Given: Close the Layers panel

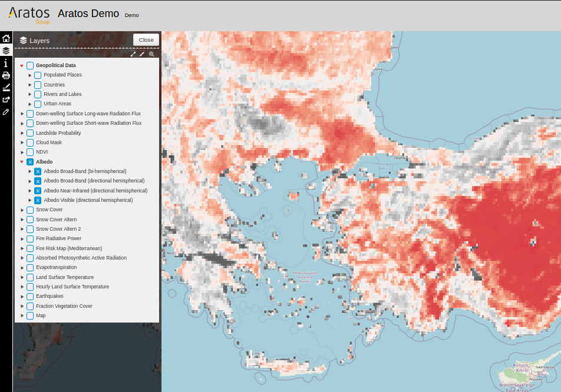Looking at the screenshot, I should [146, 39].
